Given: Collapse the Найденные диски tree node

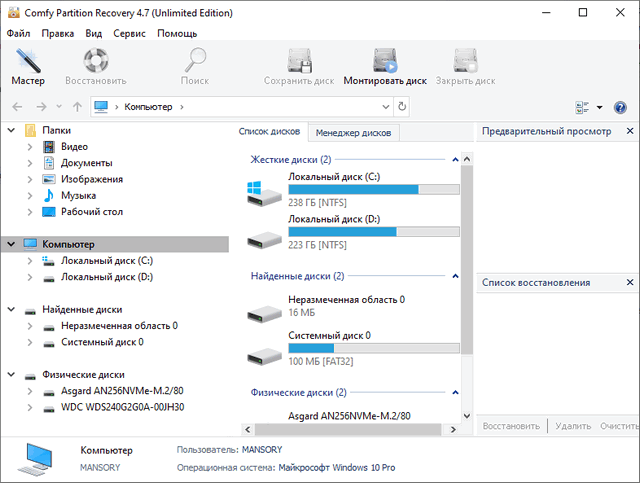Looking at the screenshot, I should pyautogui.click(x=11, y=309).
